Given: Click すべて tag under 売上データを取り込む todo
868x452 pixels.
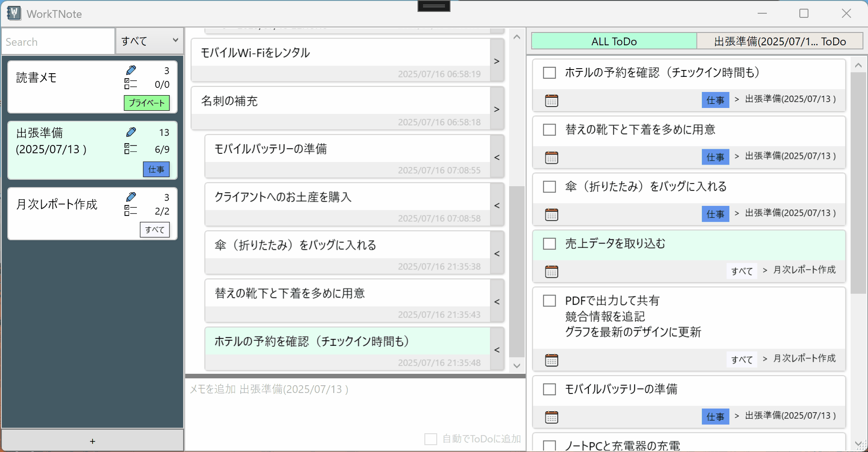Looking at the screenshot, I should [x=742, y=271].
